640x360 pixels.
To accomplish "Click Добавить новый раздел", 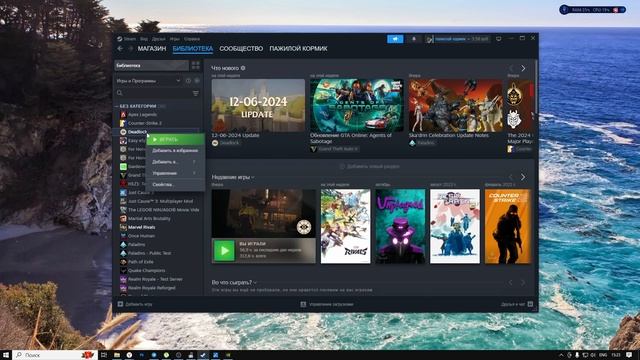I will [x=370, y=167].
